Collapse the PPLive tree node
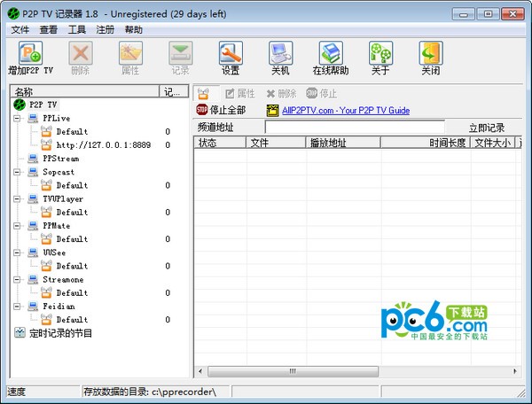 pyautogui.click(x=17, y=119)
